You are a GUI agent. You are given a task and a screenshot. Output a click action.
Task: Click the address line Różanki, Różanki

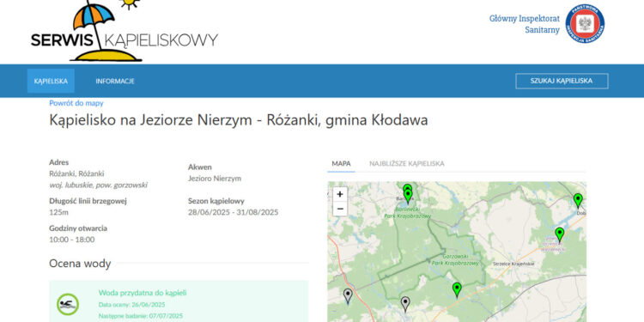[x=76, y=173]
